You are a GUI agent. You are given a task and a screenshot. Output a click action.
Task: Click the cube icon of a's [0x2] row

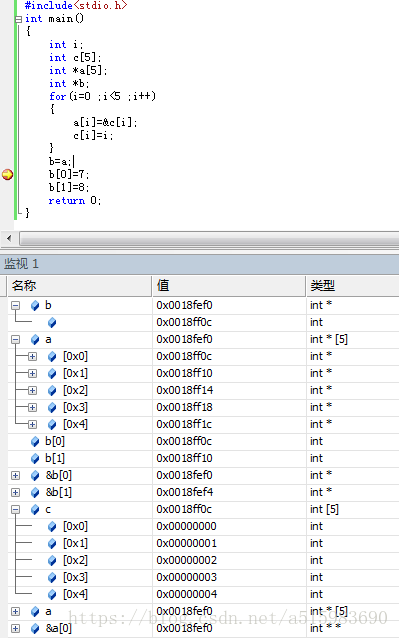(52, 391)
